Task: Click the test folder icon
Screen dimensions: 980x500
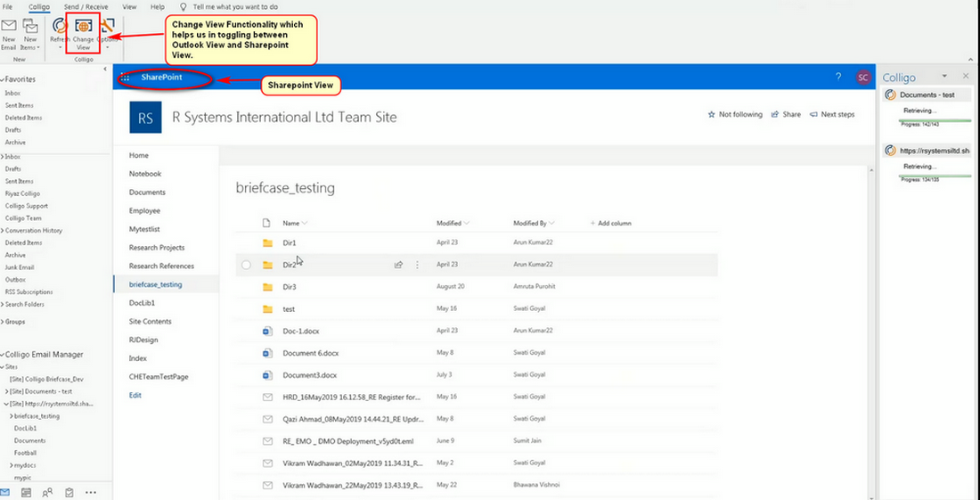Action: click(x=268, y=308)
